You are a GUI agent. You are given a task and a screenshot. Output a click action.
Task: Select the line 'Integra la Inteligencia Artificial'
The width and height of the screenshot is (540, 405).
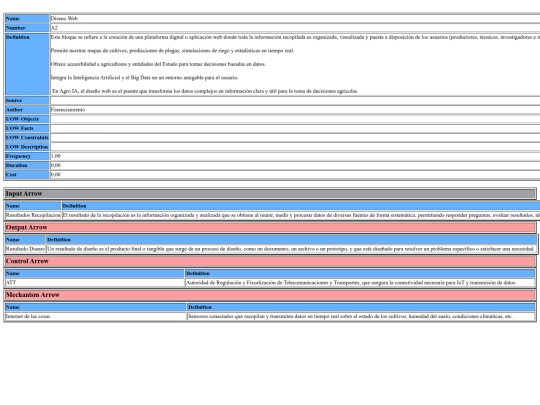pyautogui.click(x=144, y=77)
